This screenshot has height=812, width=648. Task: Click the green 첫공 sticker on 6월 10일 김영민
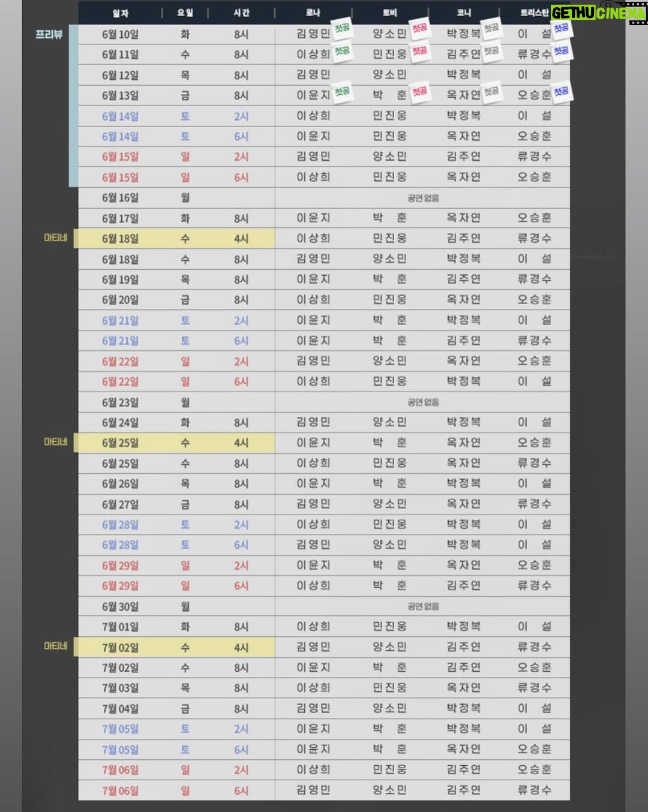point(342,28)
